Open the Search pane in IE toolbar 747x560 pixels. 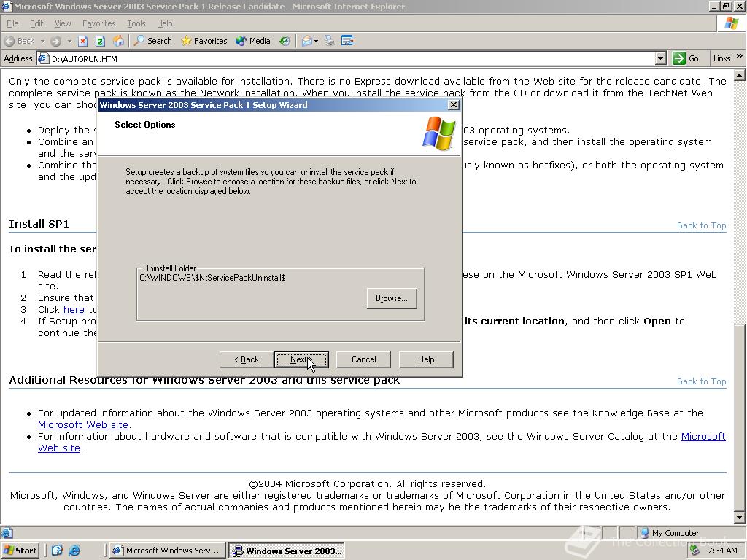153,41
